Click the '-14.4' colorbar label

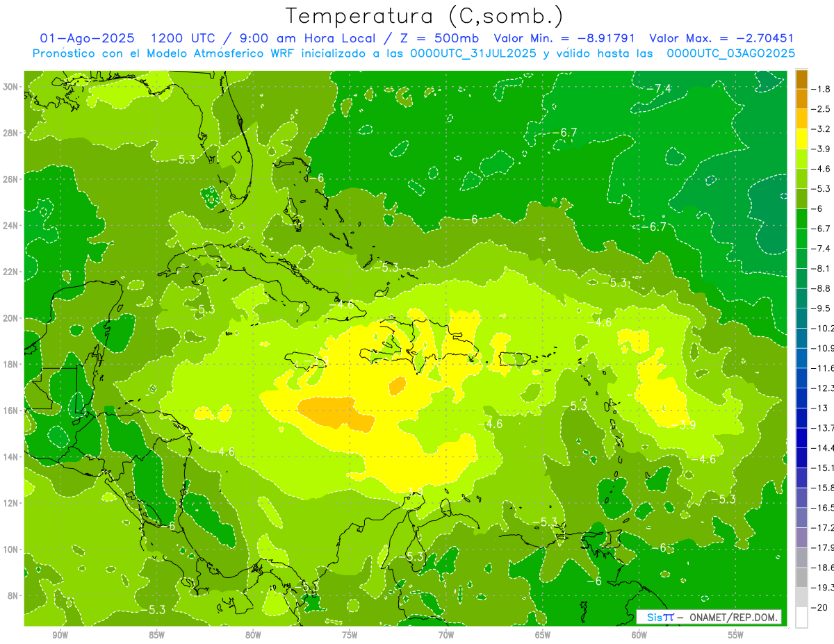click(823, 447)
